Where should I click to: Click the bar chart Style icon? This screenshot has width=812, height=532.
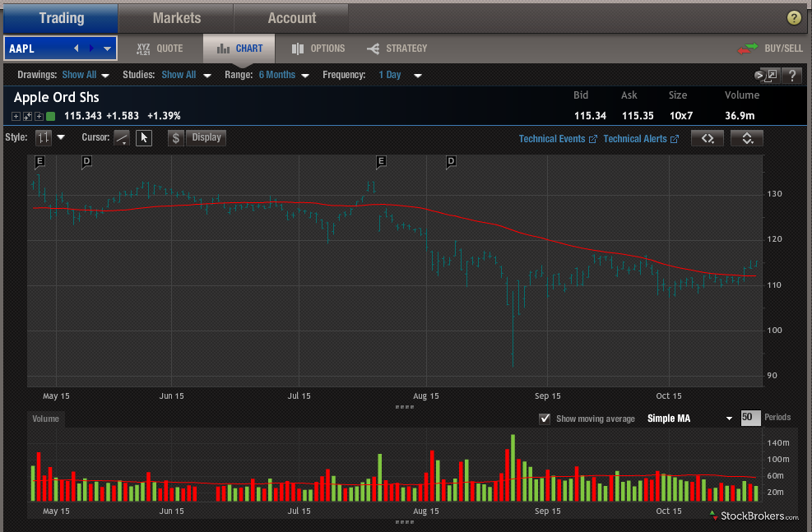tap(44, 137)
